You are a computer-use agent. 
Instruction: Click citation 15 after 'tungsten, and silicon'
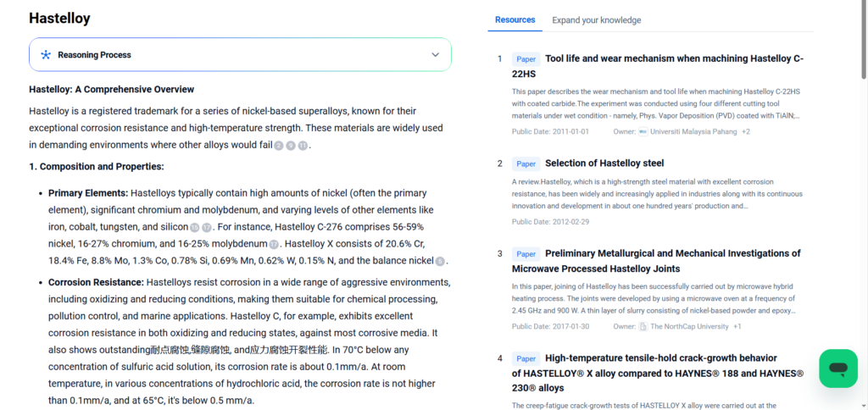195,228
